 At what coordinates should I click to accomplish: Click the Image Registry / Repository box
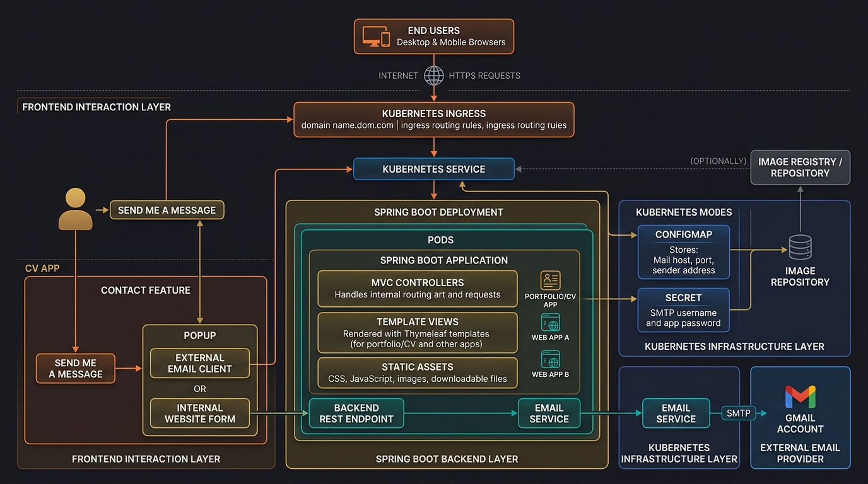800,168
